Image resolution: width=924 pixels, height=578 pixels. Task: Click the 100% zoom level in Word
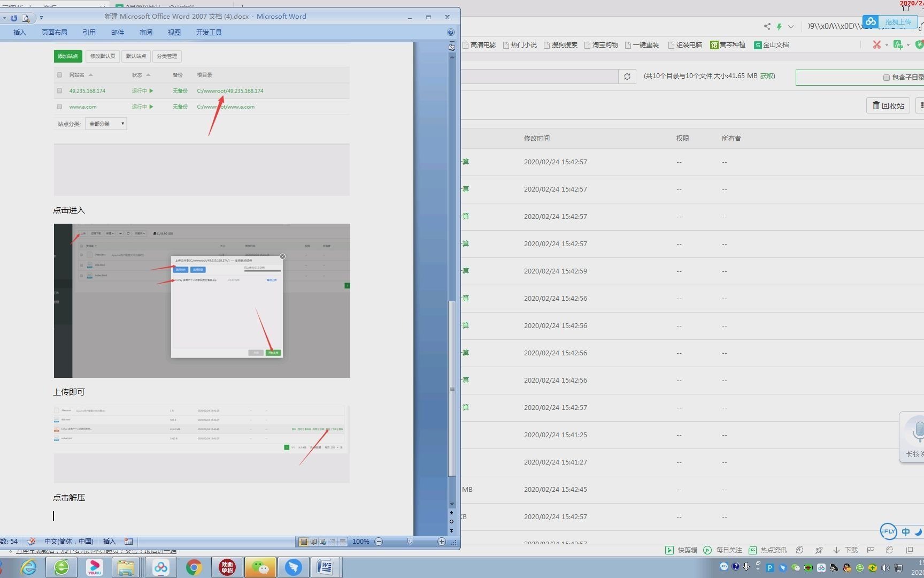361,542
